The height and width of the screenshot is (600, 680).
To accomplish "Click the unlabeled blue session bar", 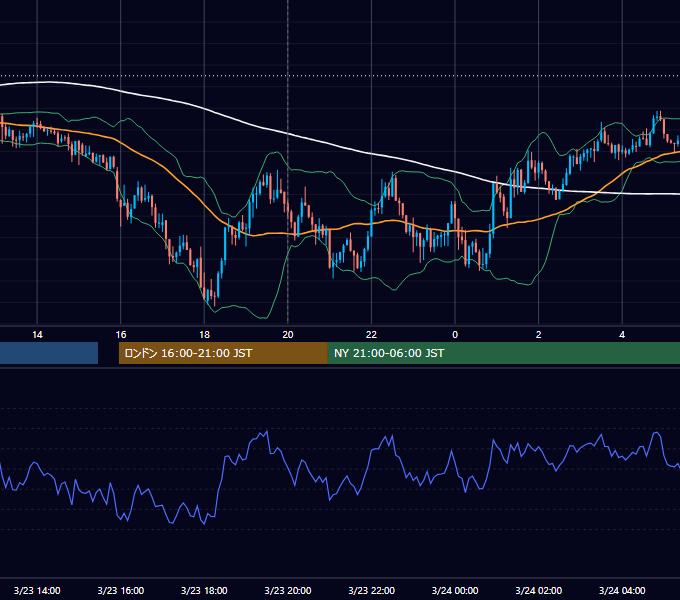I will pos(49,353).
